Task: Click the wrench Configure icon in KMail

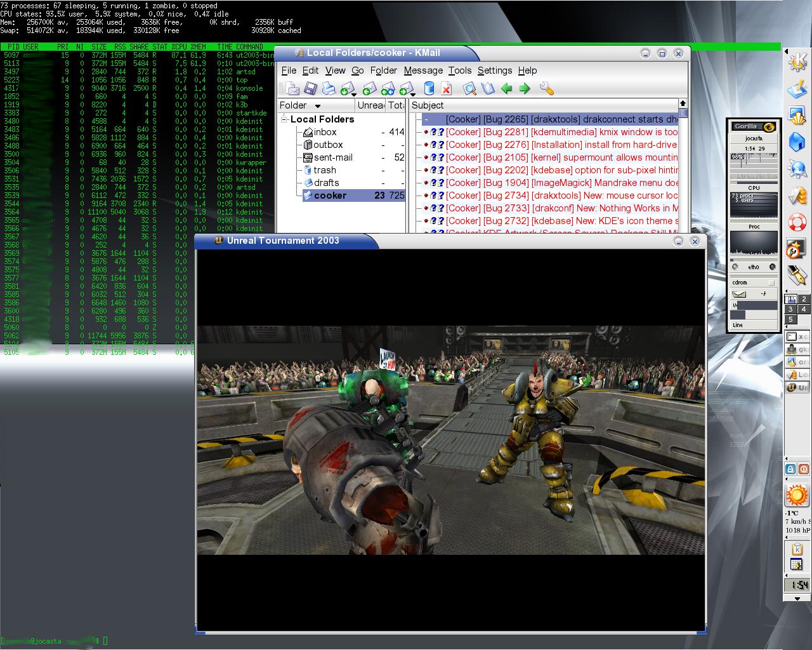Action: [x=547, y=88]
